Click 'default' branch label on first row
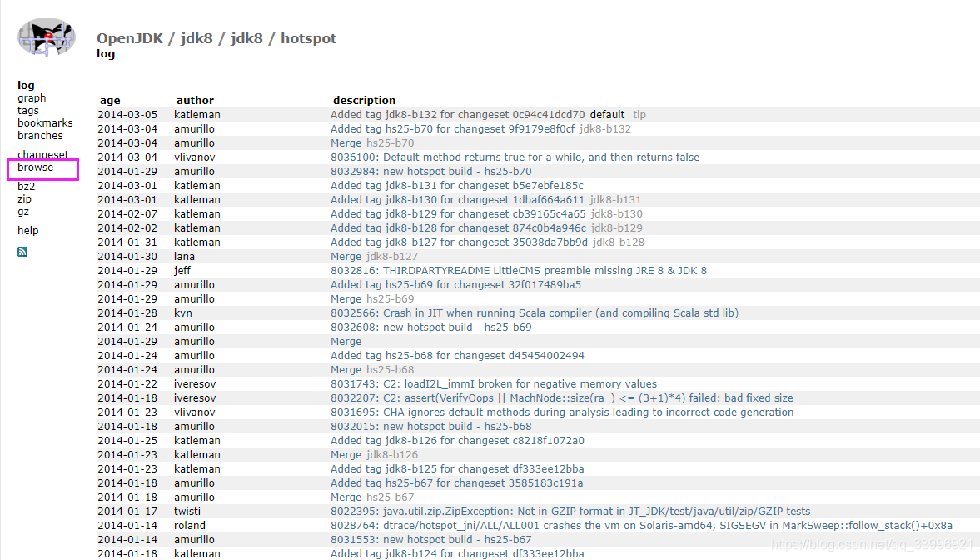Image resolution: width=980 pixels, height=560 pixels. point(608,114)
